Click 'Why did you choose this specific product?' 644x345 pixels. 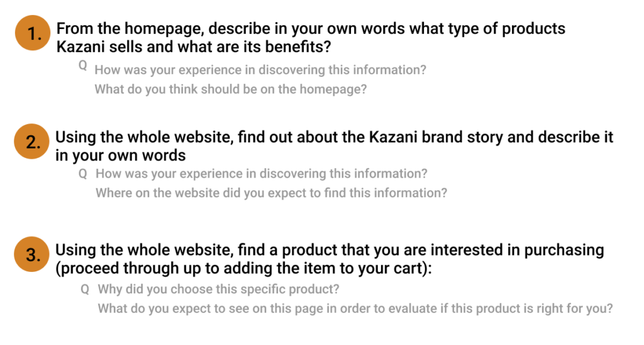click(218, 289)
